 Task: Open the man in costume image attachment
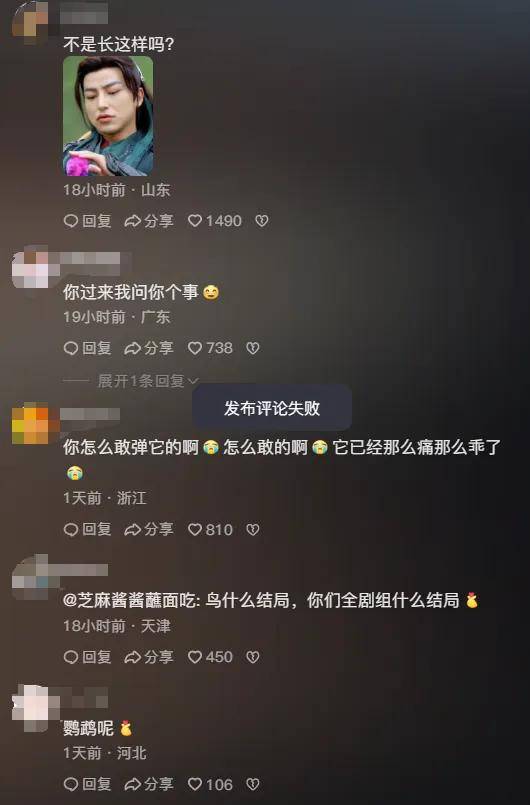pos(108,116)
